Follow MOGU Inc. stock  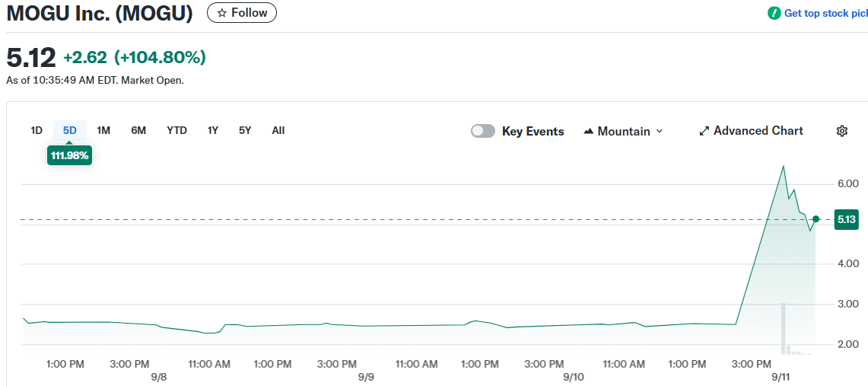242,13
